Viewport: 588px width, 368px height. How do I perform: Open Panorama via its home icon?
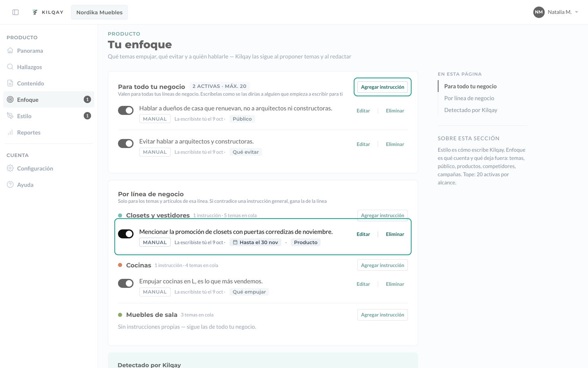point(10,50)
